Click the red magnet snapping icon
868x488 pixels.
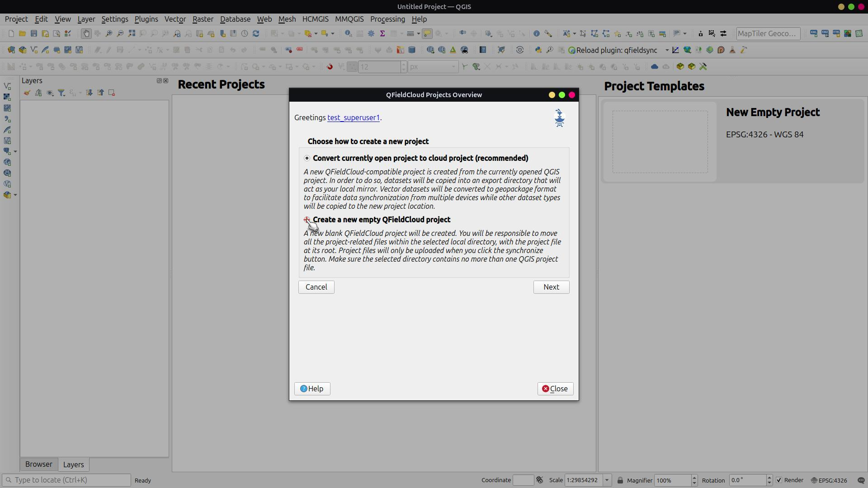[330, 67]
